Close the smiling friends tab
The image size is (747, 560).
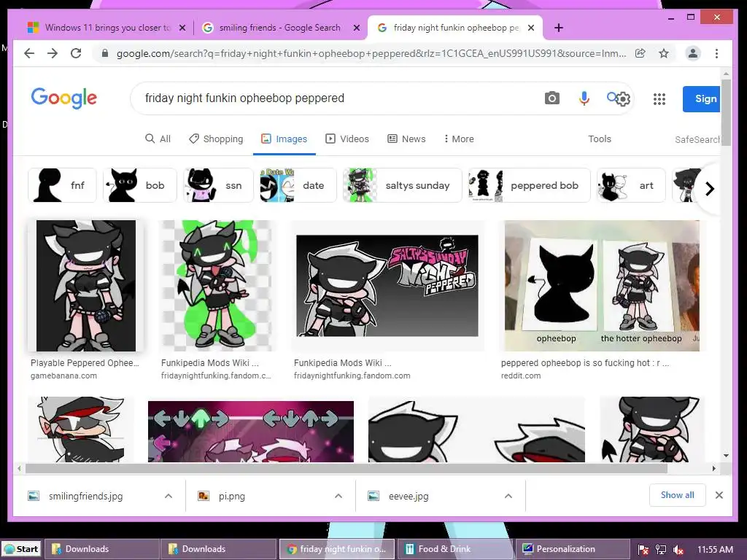pyautogui.click(x=356, y=28)
